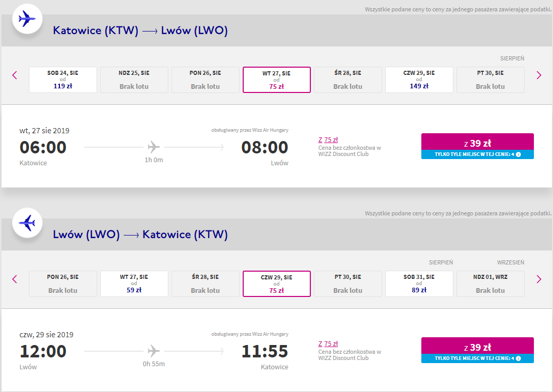Click the 39 zł price button for the Katowice departure
The width and height of the screenshot is (553, 392).
(x=477, y=142)
